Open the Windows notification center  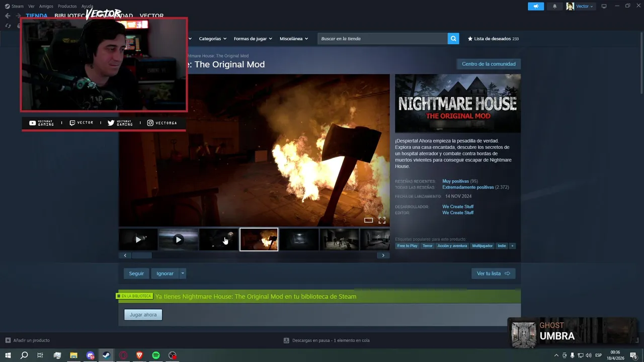[633, 355]
